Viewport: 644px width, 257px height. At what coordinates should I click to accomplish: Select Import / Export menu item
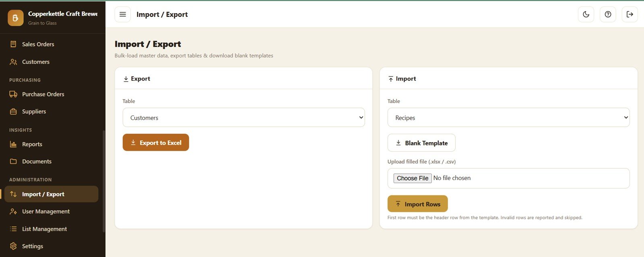click(x=51, y=194)
